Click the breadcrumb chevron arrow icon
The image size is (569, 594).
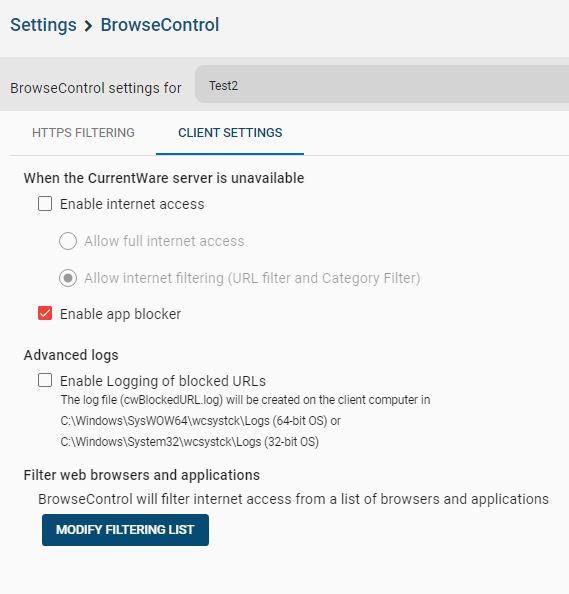pos(88,26)
